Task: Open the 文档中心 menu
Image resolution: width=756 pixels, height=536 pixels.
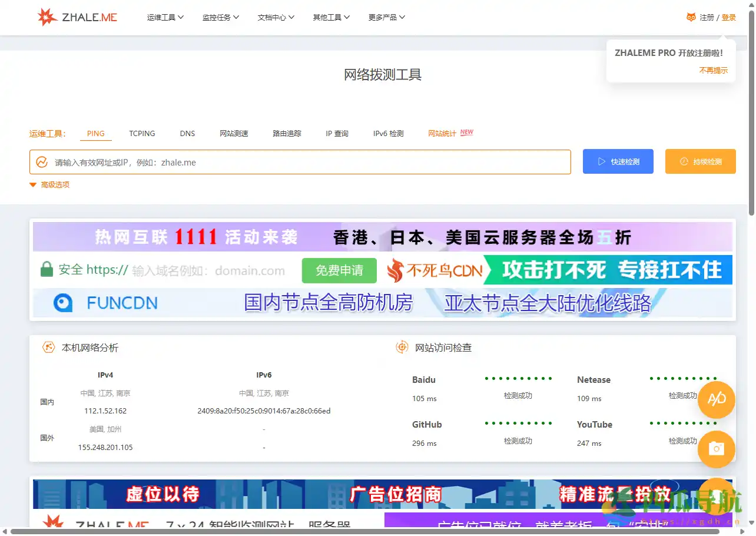Action: (x=276, y=17)
